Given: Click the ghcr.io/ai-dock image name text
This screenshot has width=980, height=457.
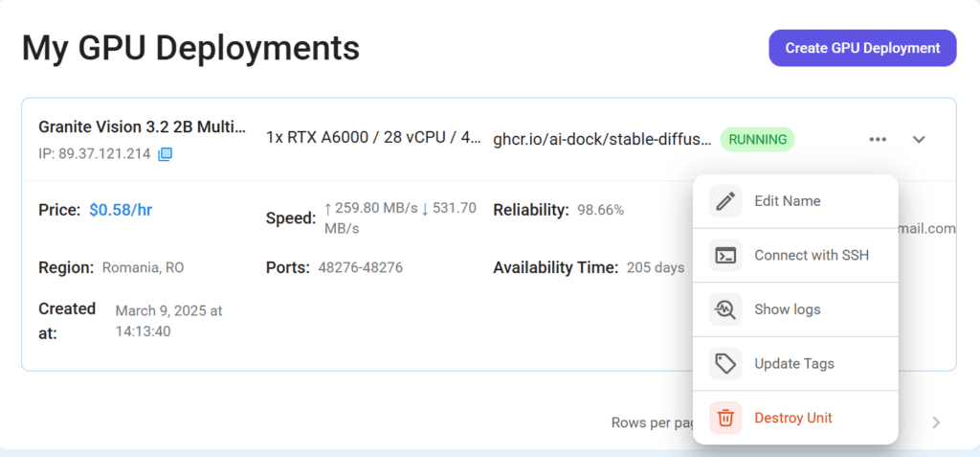Looking at the screenshot, I should (602, 139).
